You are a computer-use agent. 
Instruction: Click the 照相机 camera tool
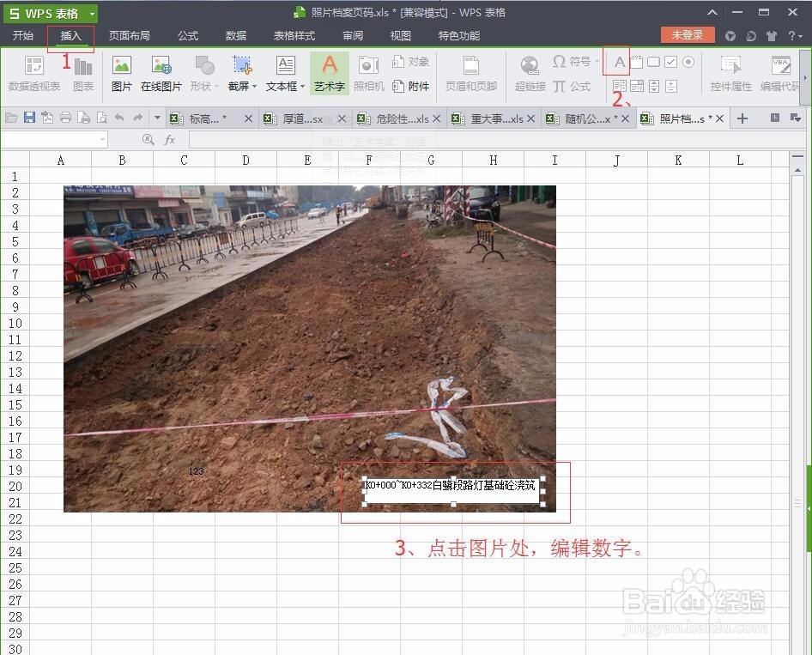tap(369, 74)
